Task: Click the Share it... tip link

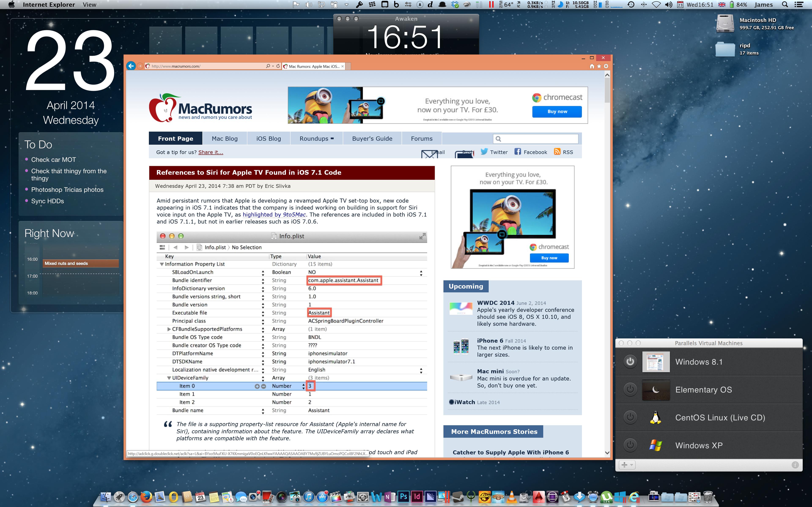Action: tap(210, 152)
